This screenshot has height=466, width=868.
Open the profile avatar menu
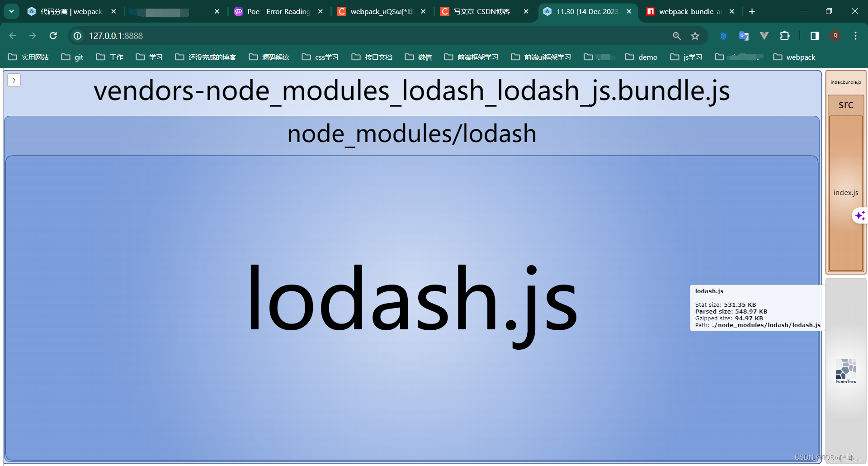(835, 35)
